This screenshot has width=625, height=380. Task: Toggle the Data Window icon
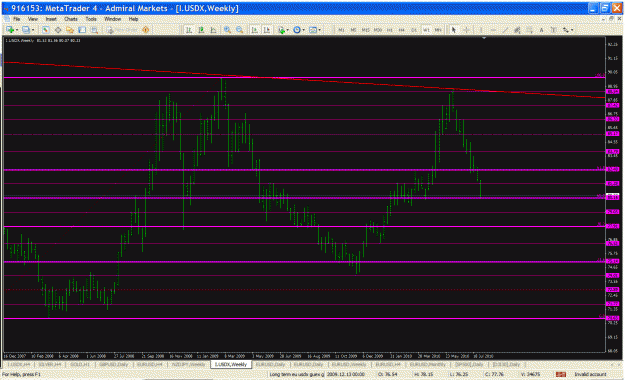click(x=58, y=30)
